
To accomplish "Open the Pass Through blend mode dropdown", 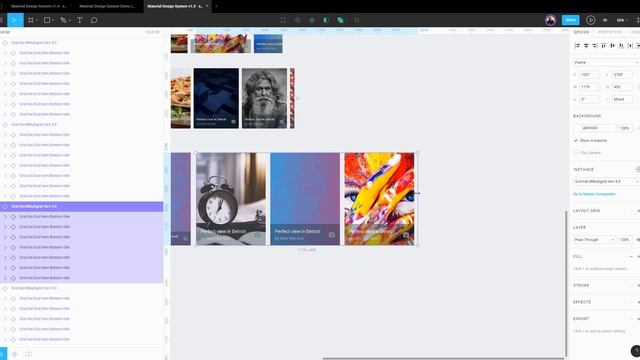I will tap(594, 240).
